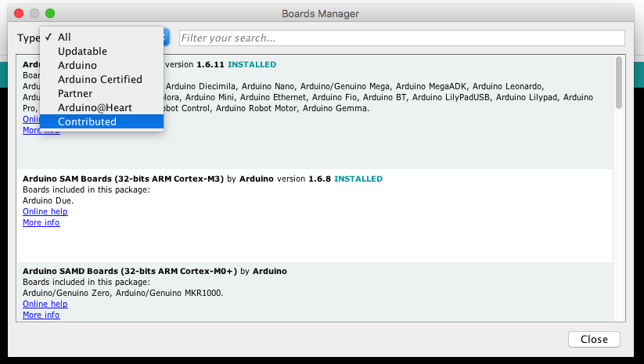This screenshot has height=364, width=644.
Task: Click the 'Arduino Due.' board text
Action: pyautogui.click(x=48, y=200)
